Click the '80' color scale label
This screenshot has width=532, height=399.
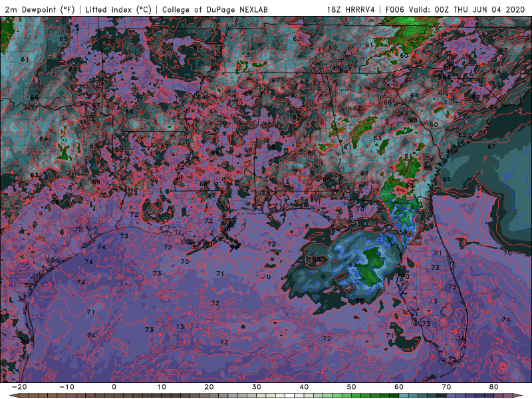(494, 387)
